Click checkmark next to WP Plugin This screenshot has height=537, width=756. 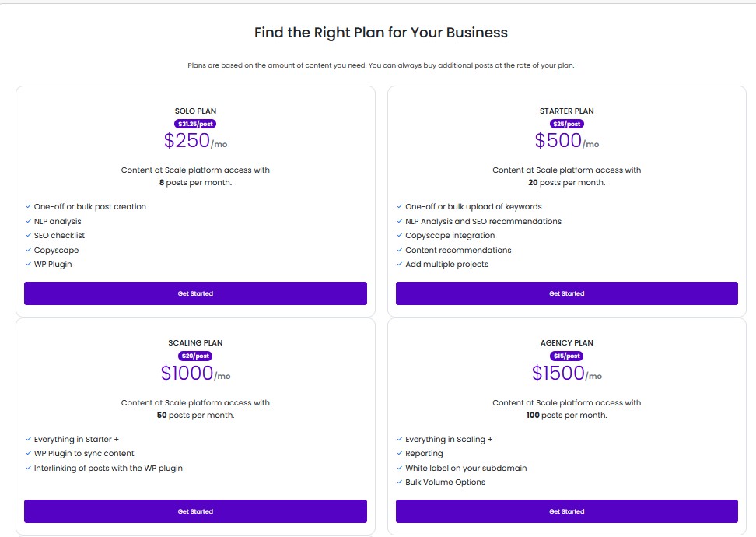point(29,264)
